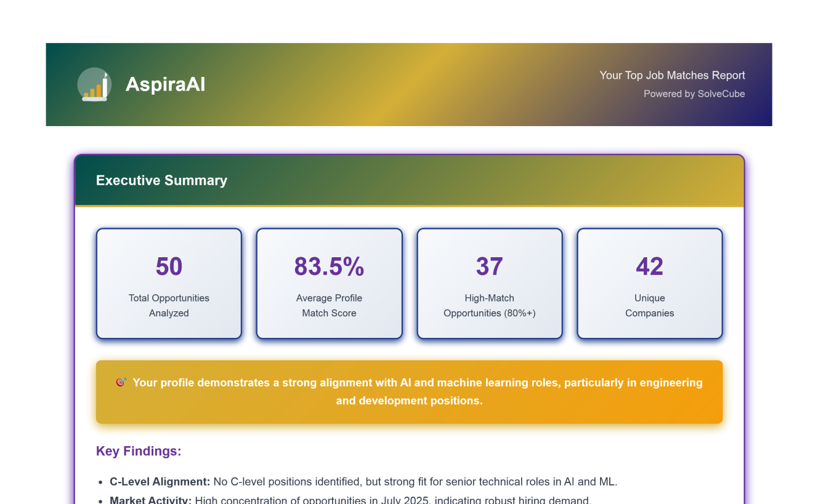Click the senior technical roles finding text
Screen dimensions: 818x504
click(415, 481)
